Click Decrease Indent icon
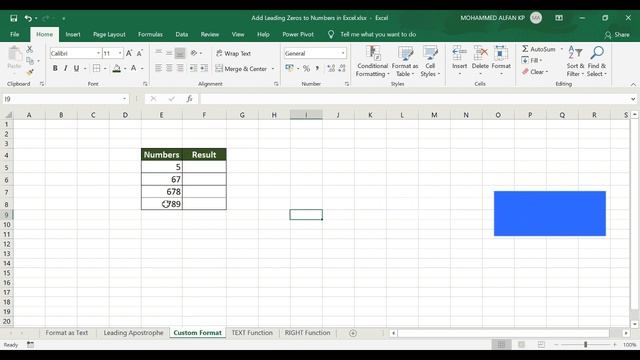640x360 pixels. click(193, 68)
